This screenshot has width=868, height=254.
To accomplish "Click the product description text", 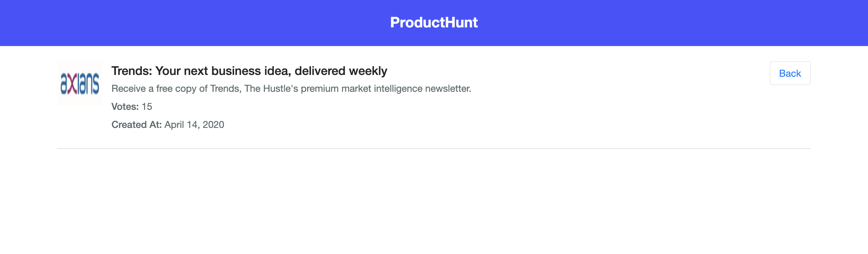I will (x=291, y=88).
